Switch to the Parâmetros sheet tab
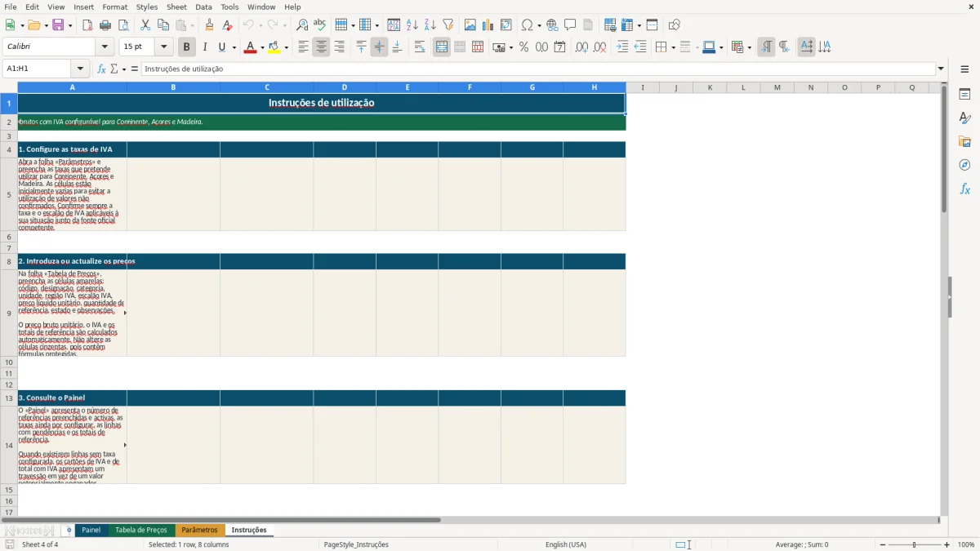980x551 pixels. [x=199, y=530]
